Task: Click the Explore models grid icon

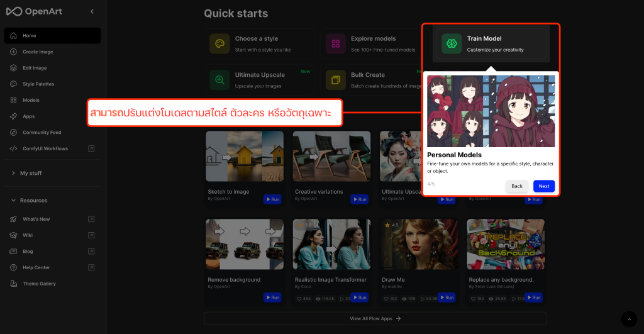Action: pos(336,43)
